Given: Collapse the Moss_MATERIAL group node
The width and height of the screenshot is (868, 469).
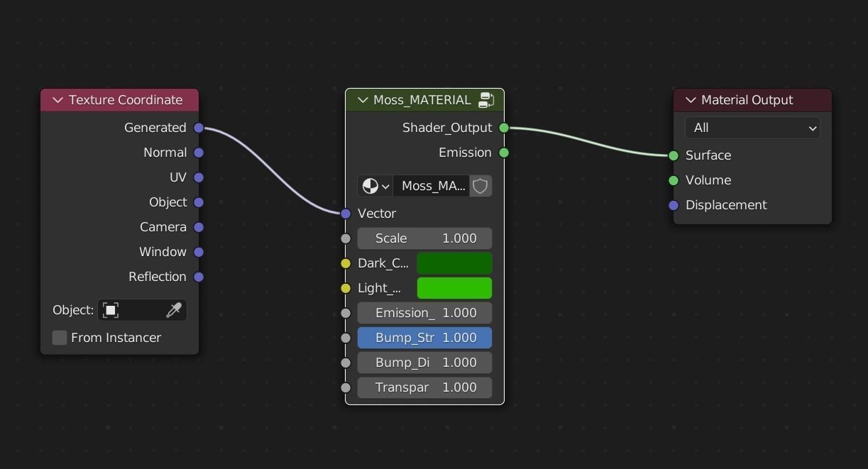Looking at the screenshot, I should pyautogui.click(x=363, y=100).
